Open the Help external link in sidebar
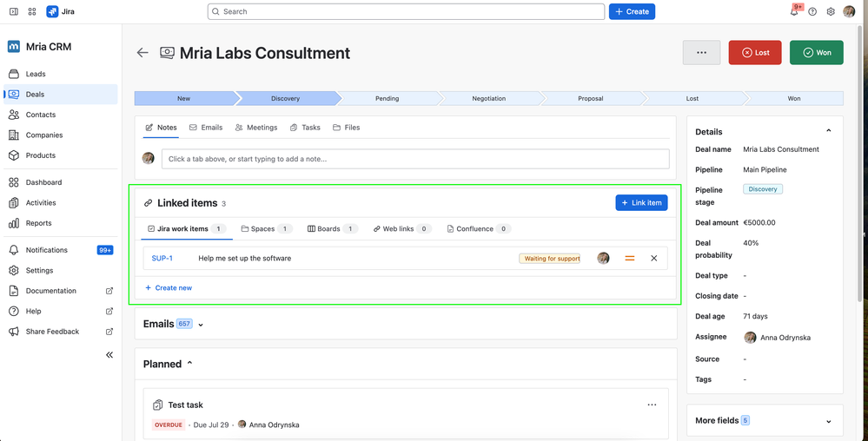This screenshot has width=868, height=441. (61, 312)
